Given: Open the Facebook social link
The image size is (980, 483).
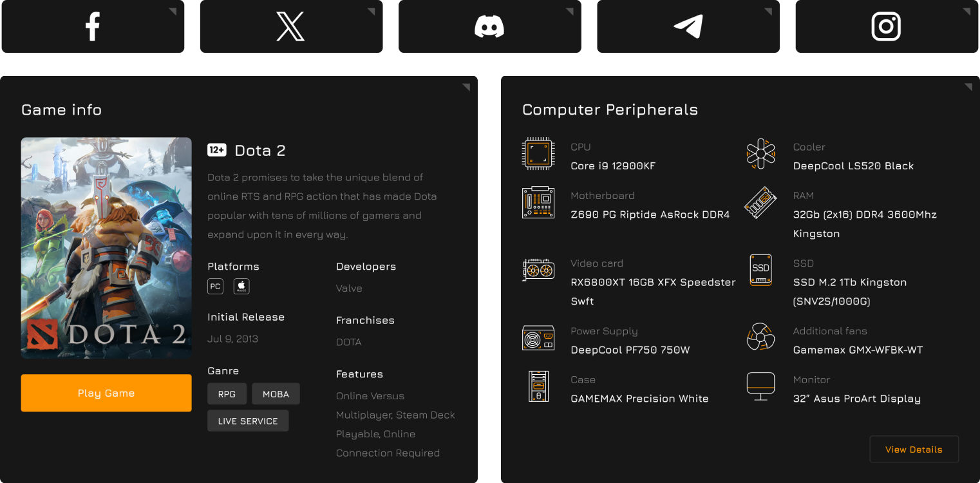Looking at the screenshot, I should [93, 27].
